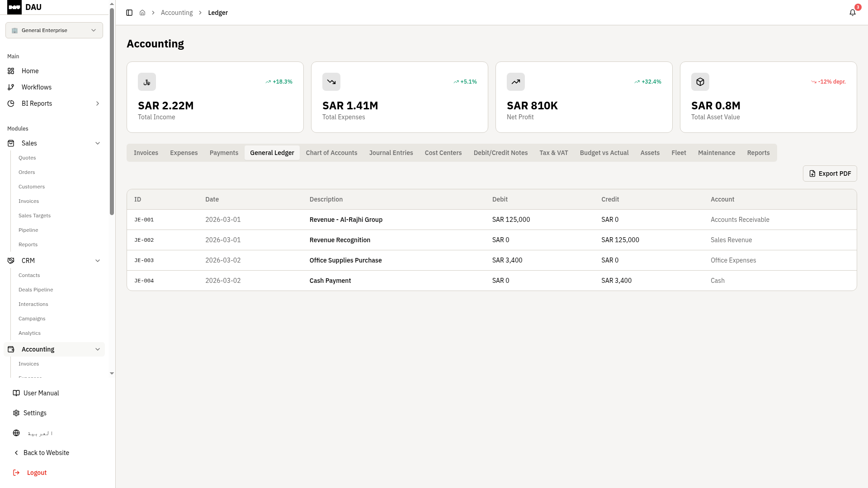
Task: Expand the BI Reports submenu
Action: 98,103
